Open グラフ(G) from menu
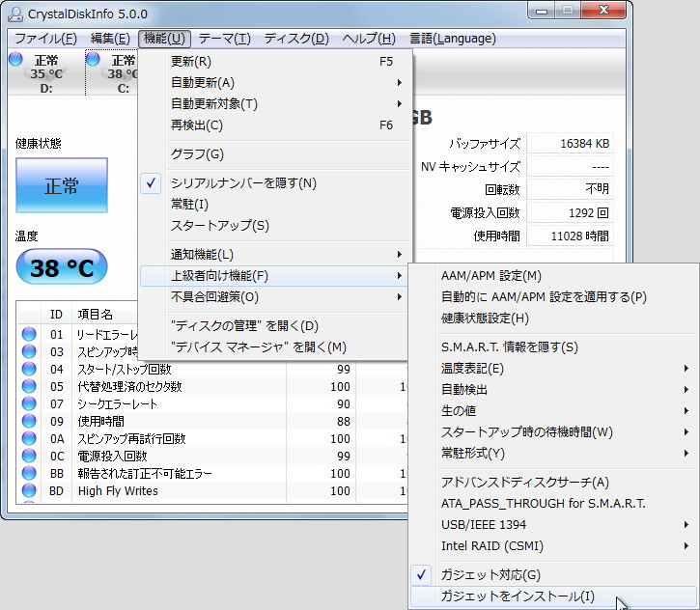 [274, 154]
